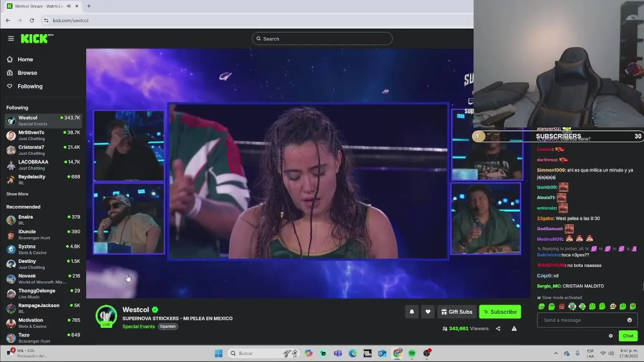Close the Westcol Stream browser tab
The width and height of the screenshot is (644, 362).
tap(77, 6)
